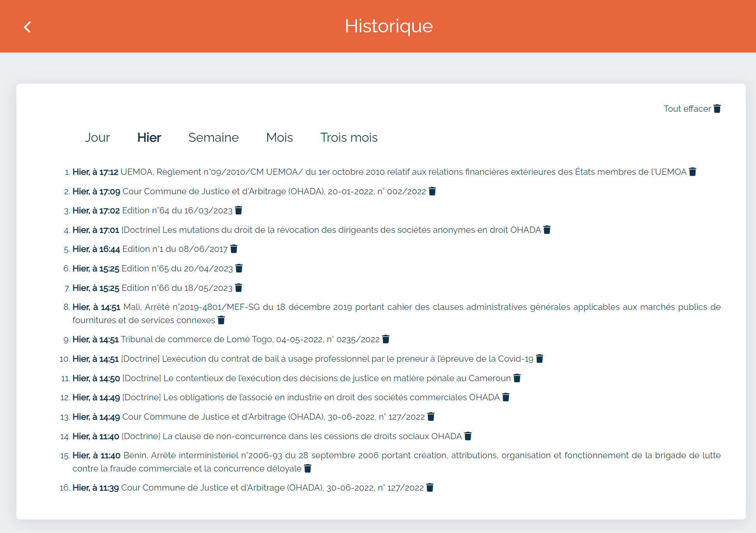Delete the UEMOA Règlement history entry
Viewport: 756px width, 533px height.
point(692,172)
